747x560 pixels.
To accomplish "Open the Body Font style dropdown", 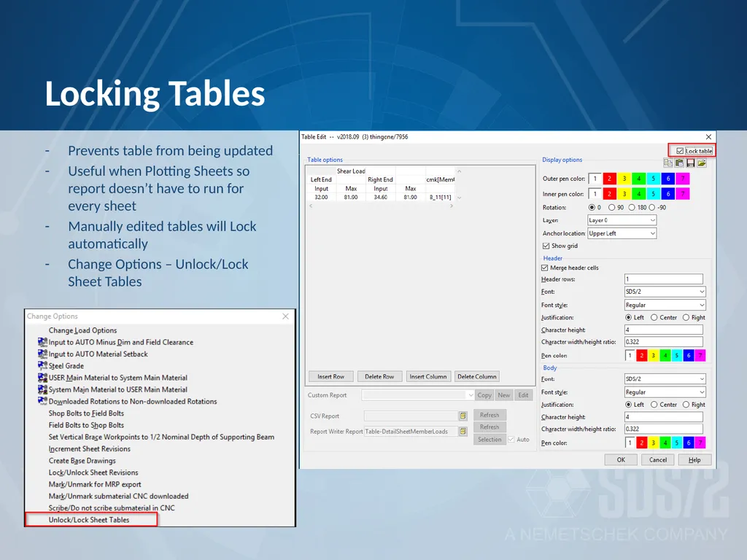I will pyautogui.click(x=665, y=392).
